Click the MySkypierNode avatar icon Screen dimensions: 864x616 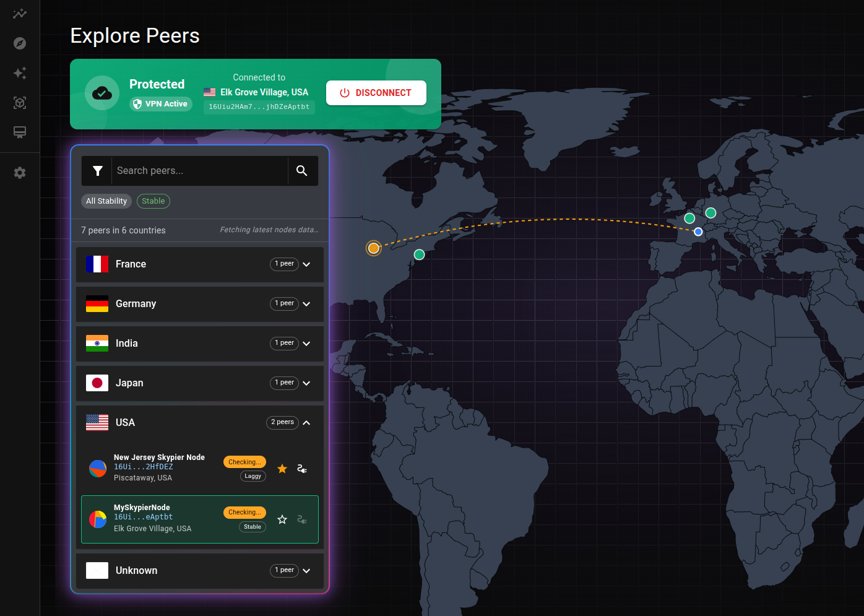pos(98,519)
